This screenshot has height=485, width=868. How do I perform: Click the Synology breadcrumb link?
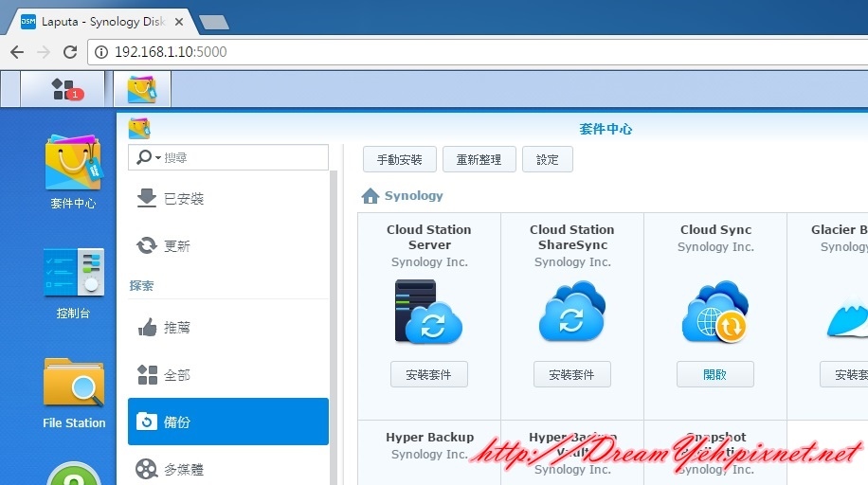pos(413,195)
